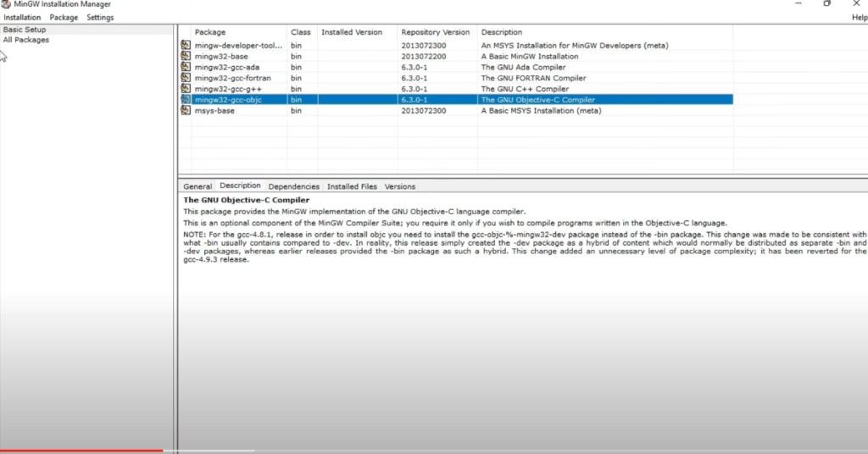Mark mingw32-base package checkbox icon

pyautogui.click(x=186, y=57)
